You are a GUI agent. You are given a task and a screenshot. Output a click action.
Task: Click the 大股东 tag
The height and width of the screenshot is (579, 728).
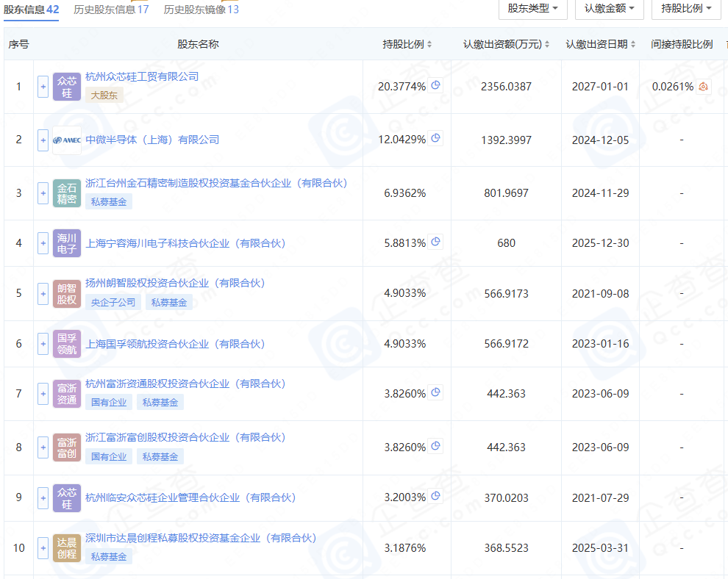(104, 95)
